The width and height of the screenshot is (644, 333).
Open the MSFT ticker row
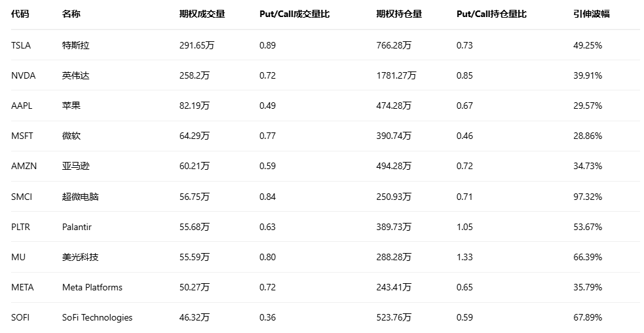[x=22, y=136]
